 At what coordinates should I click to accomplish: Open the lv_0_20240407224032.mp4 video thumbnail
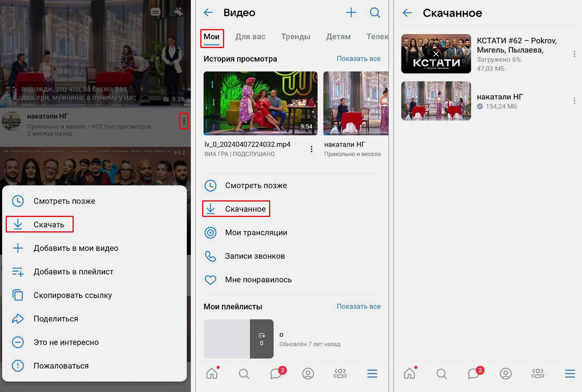click(260, 103)
